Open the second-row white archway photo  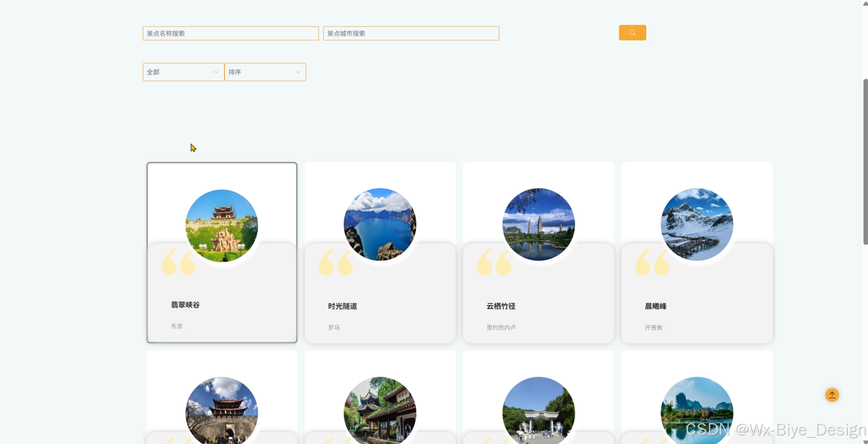539,411
